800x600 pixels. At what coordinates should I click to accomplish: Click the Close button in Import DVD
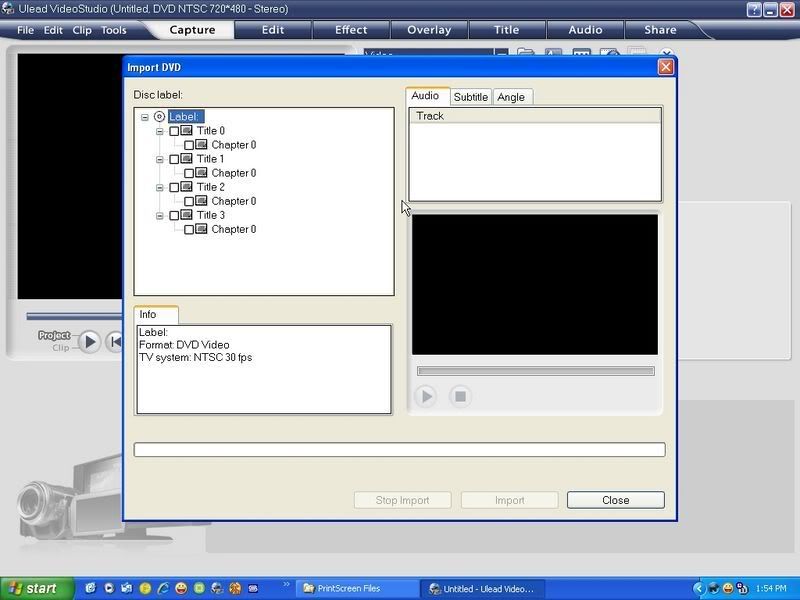point(615,500)
